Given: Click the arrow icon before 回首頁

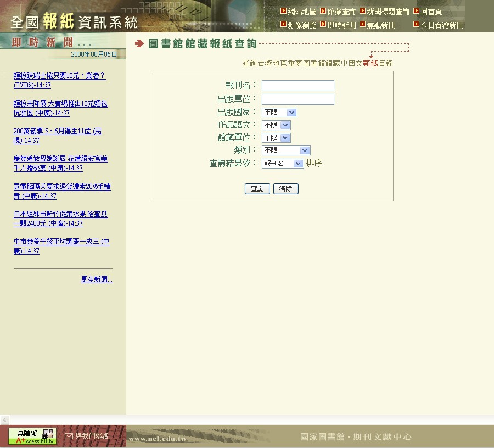Looking at the screenshot, I should click(x=417, y=11).
